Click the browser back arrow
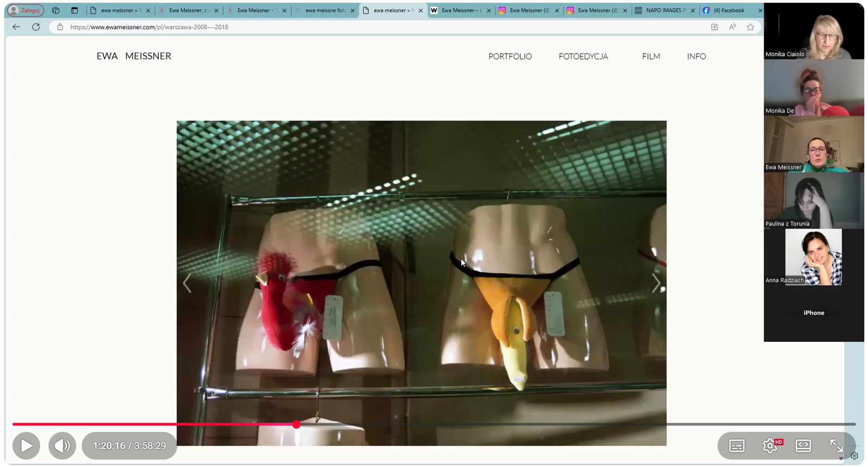Image resolution: width=868 pixels, height=467 pixels. (16, 27)
